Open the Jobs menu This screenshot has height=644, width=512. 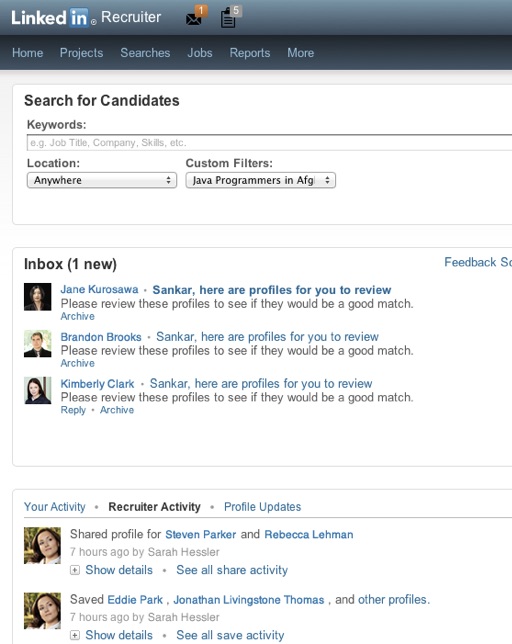(x=200, y=53)
